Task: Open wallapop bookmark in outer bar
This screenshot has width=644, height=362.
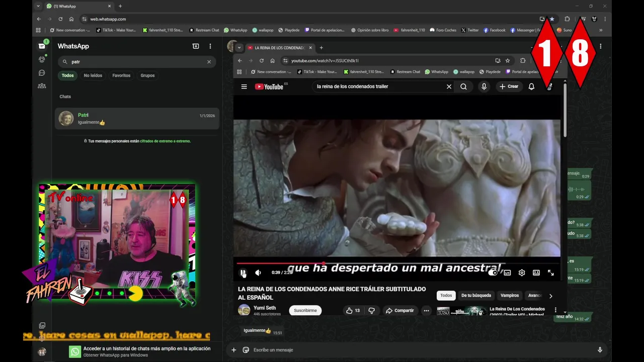Action: click(263, 30)
